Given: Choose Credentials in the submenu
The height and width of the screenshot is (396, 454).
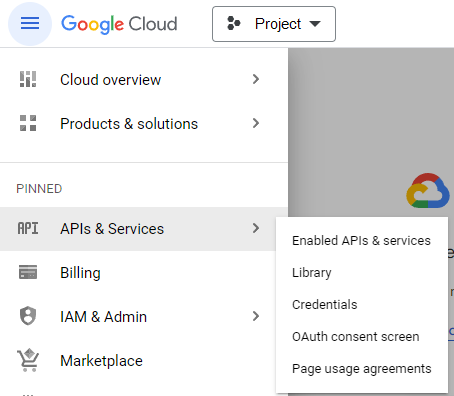Looking at the screenshot, I should (362, 305).
